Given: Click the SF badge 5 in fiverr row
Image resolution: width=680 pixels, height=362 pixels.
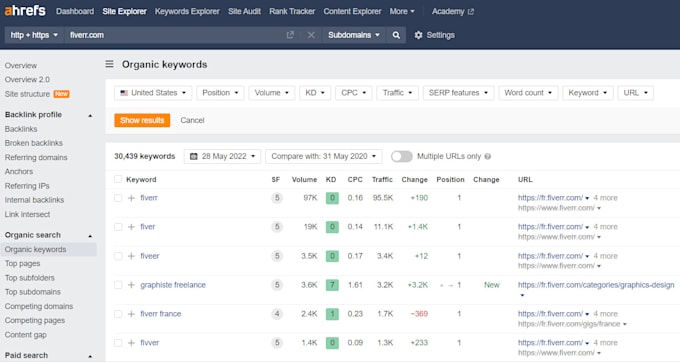Looking at the screenshot, I should [x=277, y=198].
